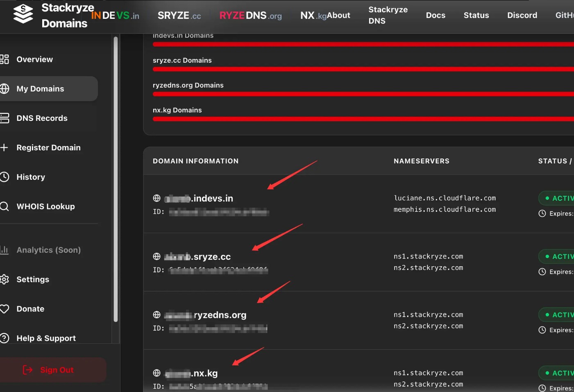Screen dimensions: 574x392
Task: Click ACTIVE status badge for ryzedns.org
Action: (556, 315)
